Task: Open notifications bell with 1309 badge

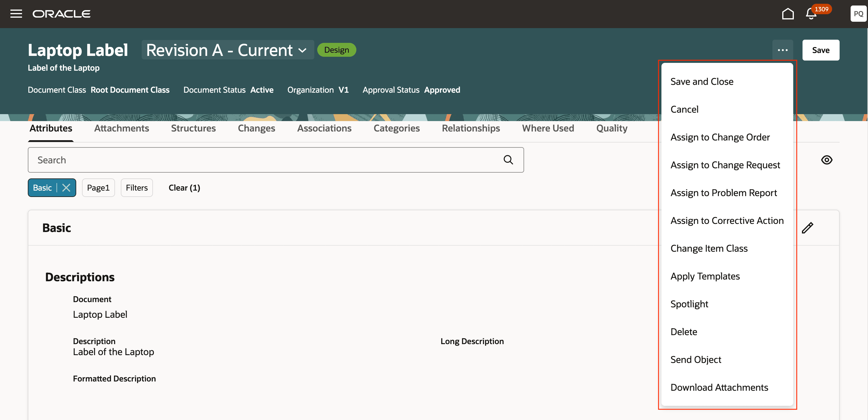Action: coord(811,14)
